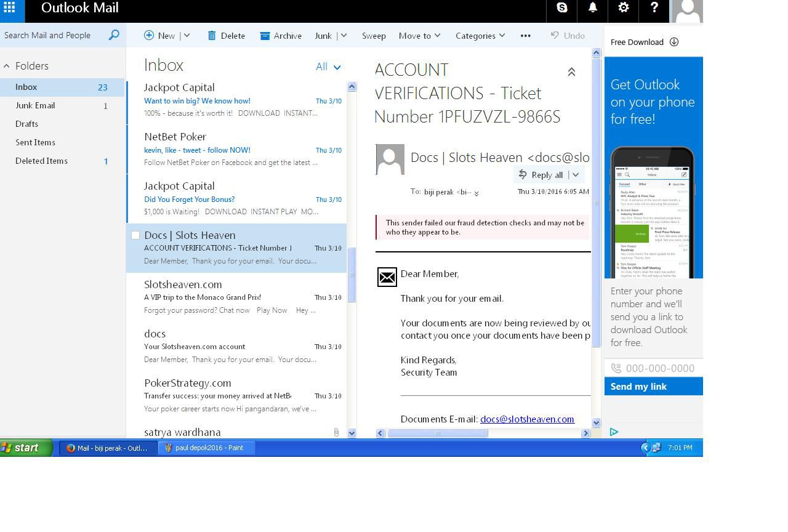Screen dimensions: 788x532
Task: Open the Jackpot Capital 'Want to win big?' email
Action: click(x=237, y=100)
